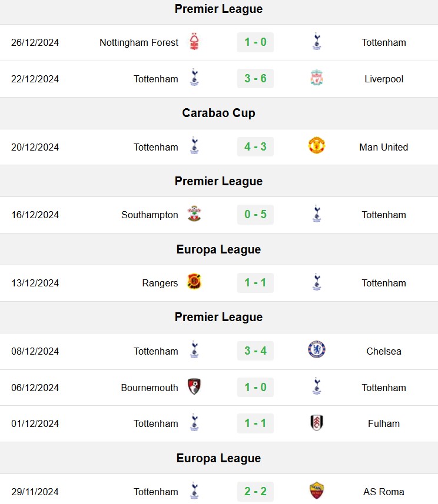Select the bottom Europa League section header
This screenshot has width=438, height=504.
pos(219,458)
